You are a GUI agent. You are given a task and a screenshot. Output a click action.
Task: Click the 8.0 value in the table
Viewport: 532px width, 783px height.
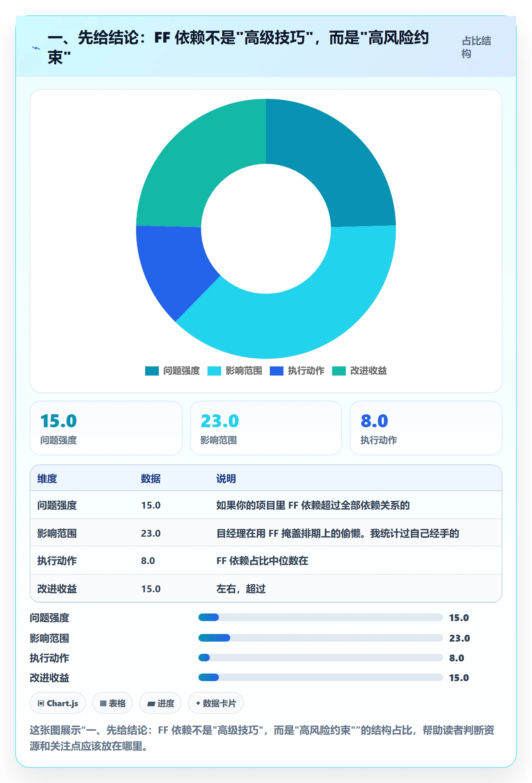click(148, 561)
